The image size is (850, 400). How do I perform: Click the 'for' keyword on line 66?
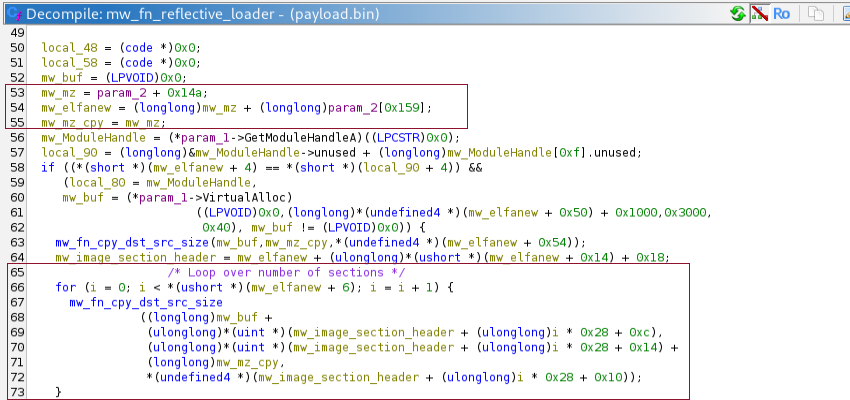66,287
